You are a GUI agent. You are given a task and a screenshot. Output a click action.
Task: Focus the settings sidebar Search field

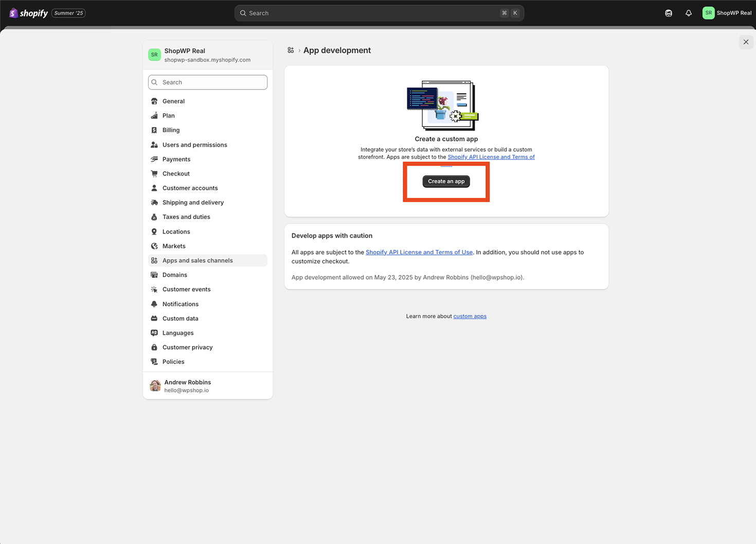208,82
